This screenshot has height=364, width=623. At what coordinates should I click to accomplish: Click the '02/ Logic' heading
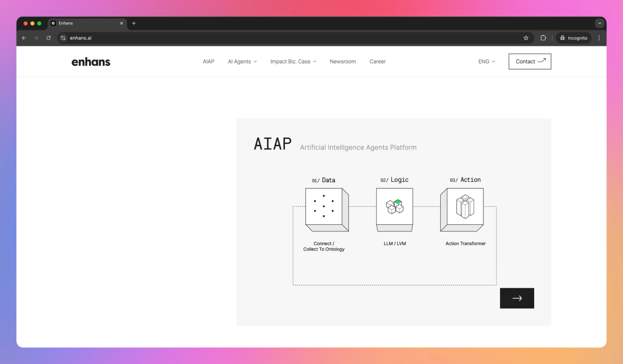tap(395, 180)
